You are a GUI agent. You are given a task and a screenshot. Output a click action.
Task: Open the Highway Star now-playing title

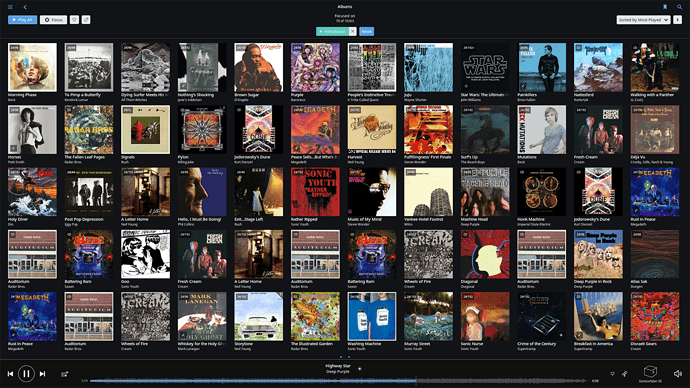pos(338,366)
